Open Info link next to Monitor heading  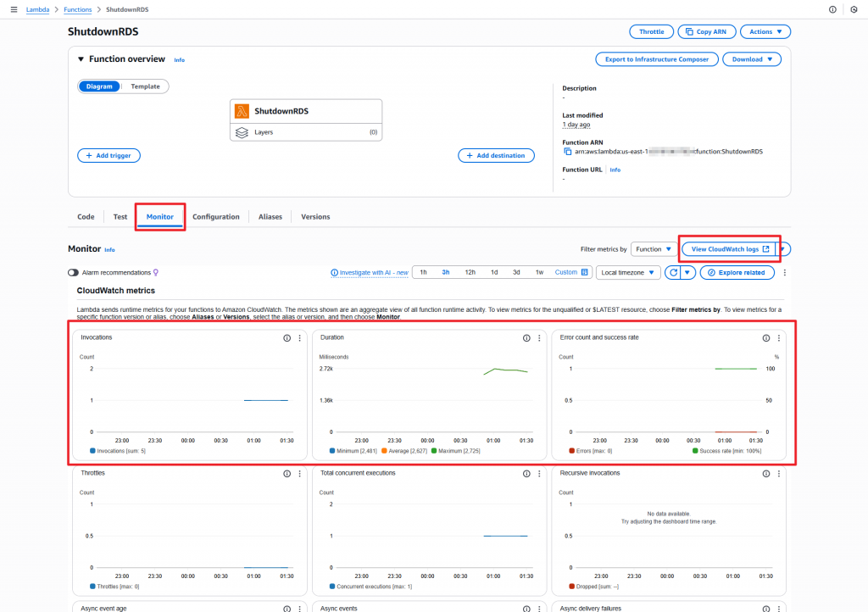point(109,250)
